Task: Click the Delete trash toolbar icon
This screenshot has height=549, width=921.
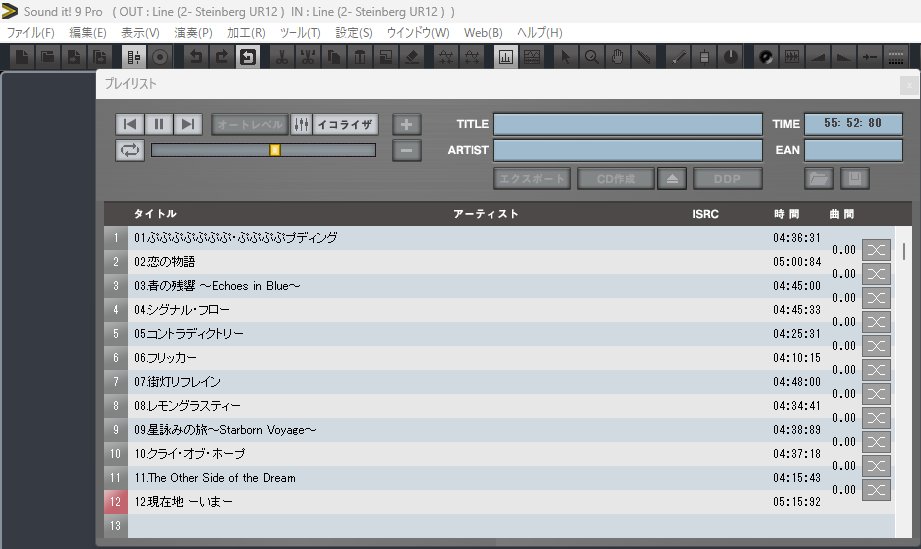Action: 359,57
